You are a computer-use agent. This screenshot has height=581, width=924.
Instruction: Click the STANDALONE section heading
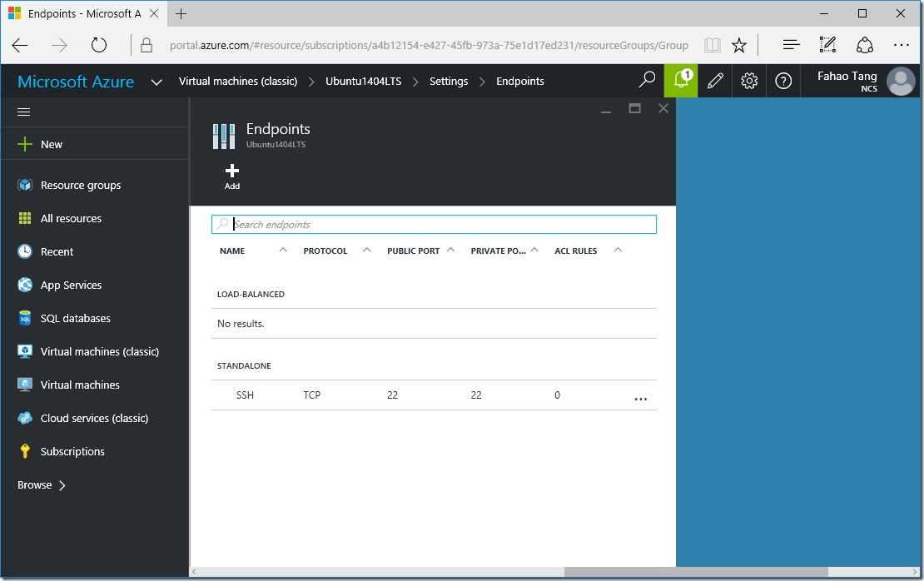pyautogui.click(x=244, y=366)
